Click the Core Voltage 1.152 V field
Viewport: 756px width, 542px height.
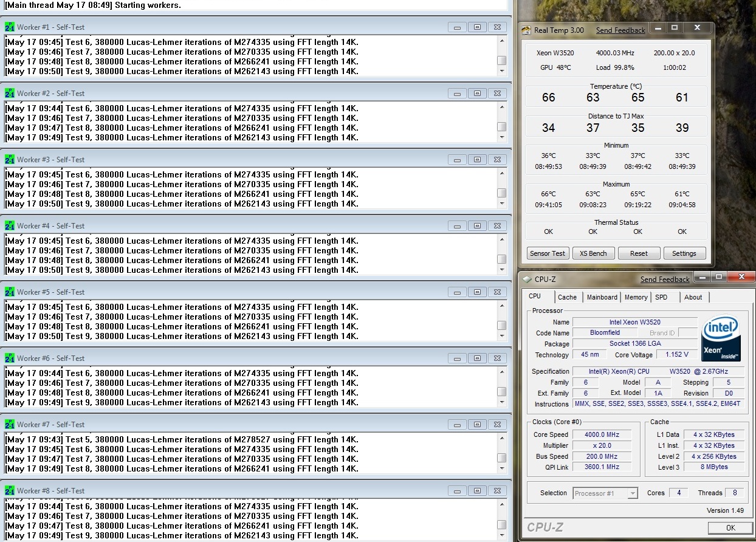[x=677, y=355]
